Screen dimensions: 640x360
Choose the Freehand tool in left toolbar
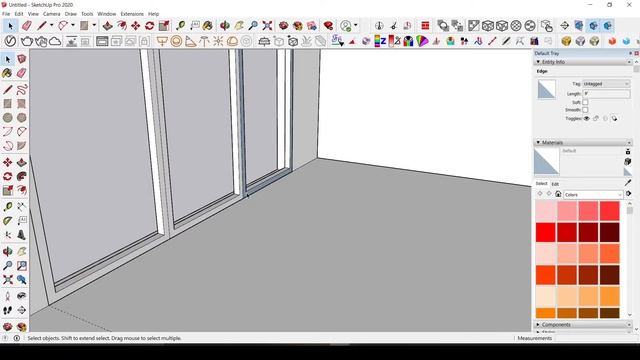22,90
